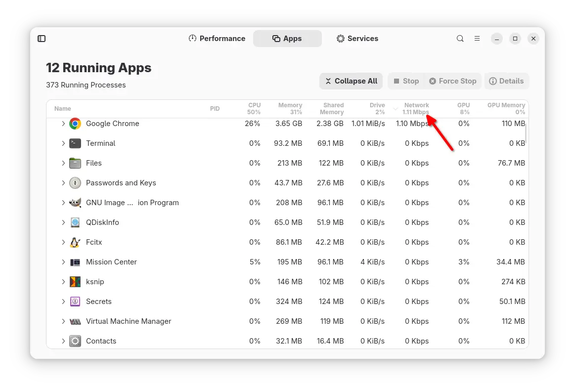Click the Mission Center app icon

tap(75, 262)
